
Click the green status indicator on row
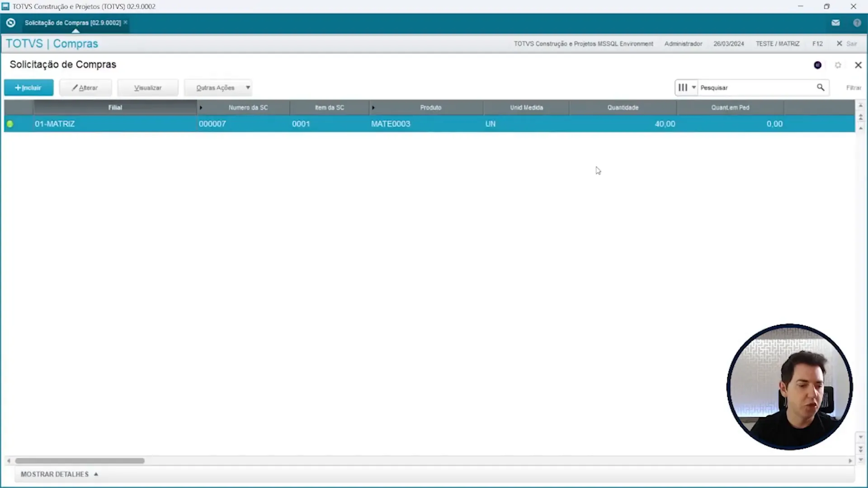pos(10,124)
